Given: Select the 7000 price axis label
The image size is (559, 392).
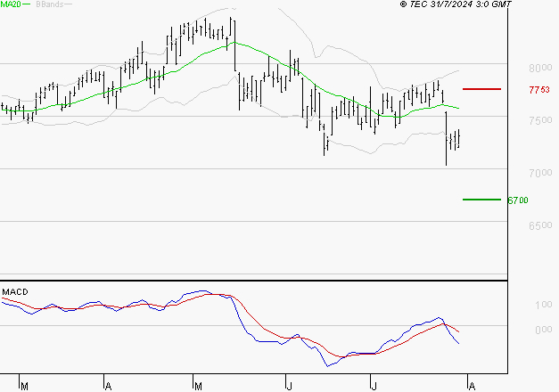Looking at the screenshot, I should (540, 173).
